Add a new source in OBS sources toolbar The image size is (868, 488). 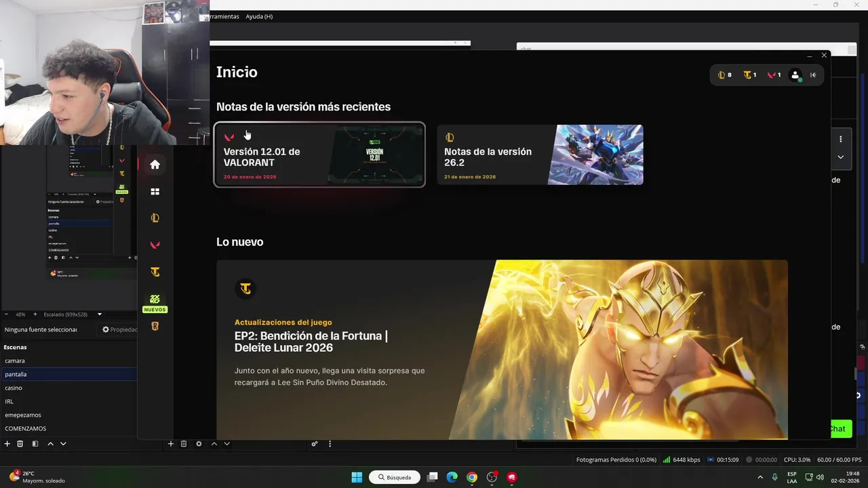[x=171, y=444]
